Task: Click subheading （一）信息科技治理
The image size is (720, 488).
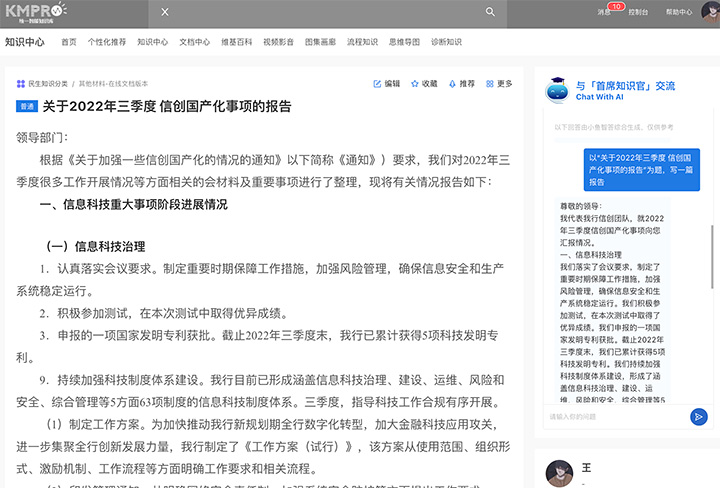Action: (95, 247)
